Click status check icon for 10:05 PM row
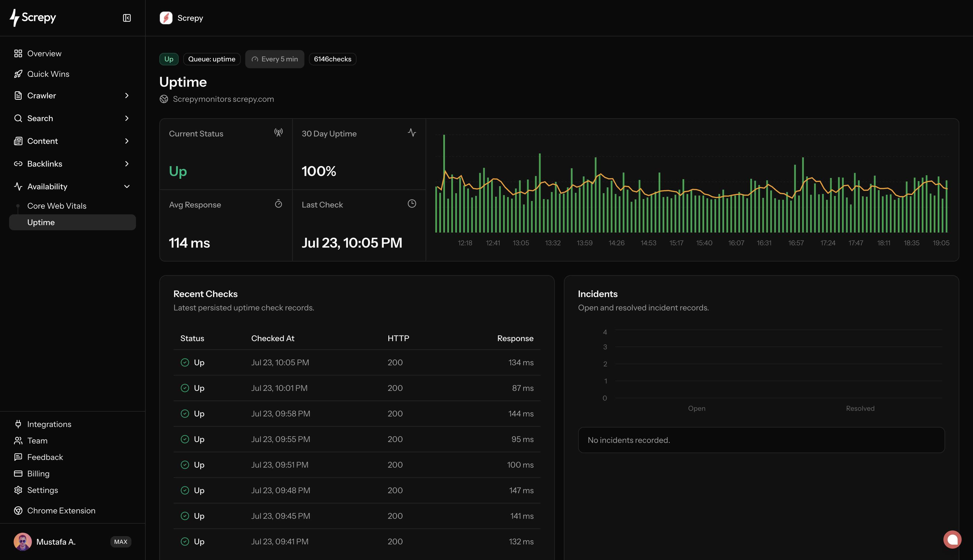Image resolution: width=973 pixels, height=560 pixels. [x=185, y=362]
